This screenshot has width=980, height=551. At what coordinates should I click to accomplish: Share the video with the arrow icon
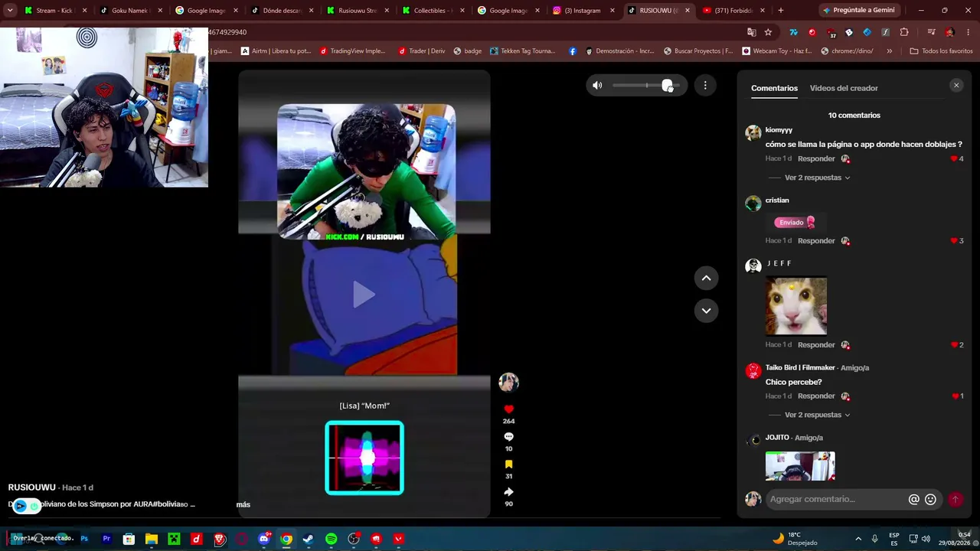tap(508, 492)
